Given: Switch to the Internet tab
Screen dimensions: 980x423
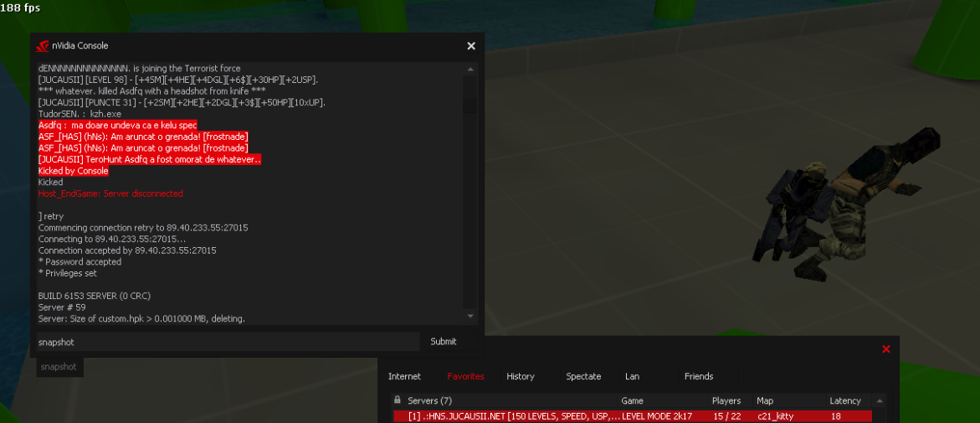Looking at the screenshot, I should [x=404, y=376].
